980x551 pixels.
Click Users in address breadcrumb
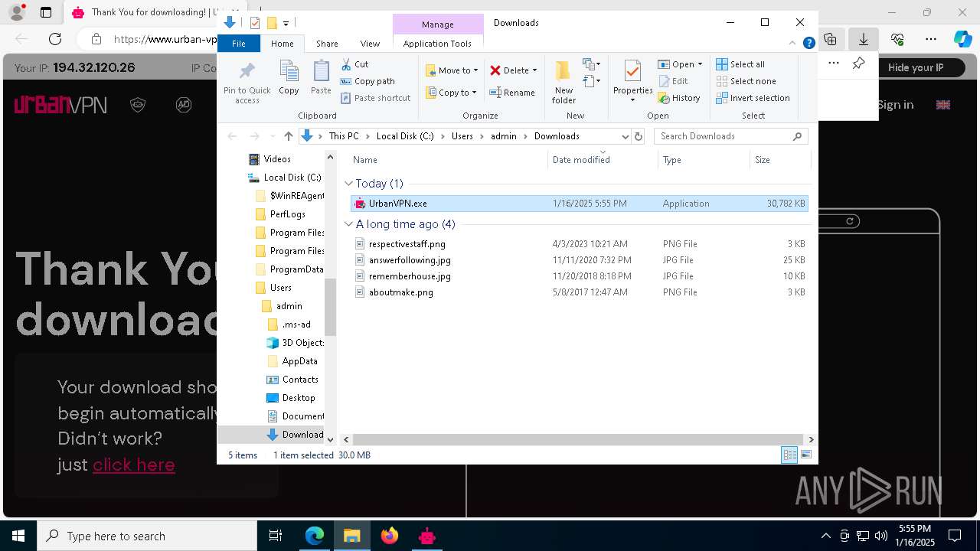point(462,136)
